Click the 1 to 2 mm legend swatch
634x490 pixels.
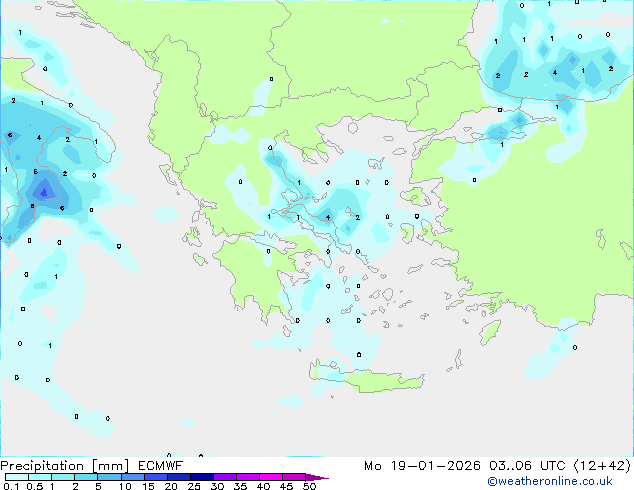pyautogui.click(x=63, y=477)
